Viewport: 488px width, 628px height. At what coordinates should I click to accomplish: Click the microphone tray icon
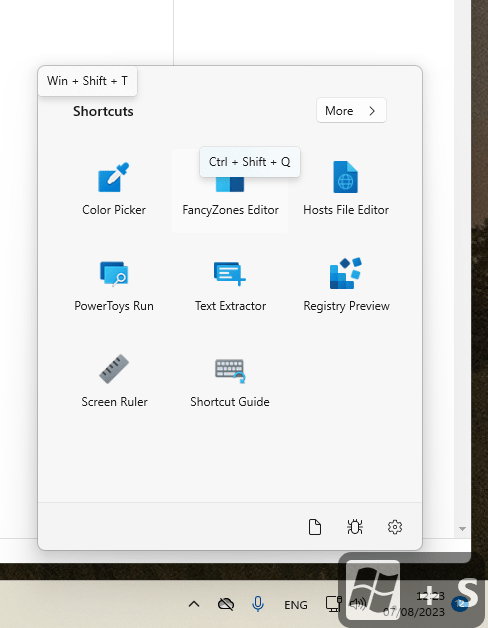pos(258,604)
